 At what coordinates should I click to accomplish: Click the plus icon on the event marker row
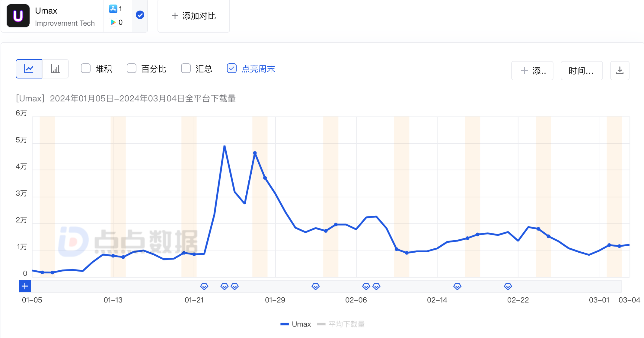click(x=24, y=286)
